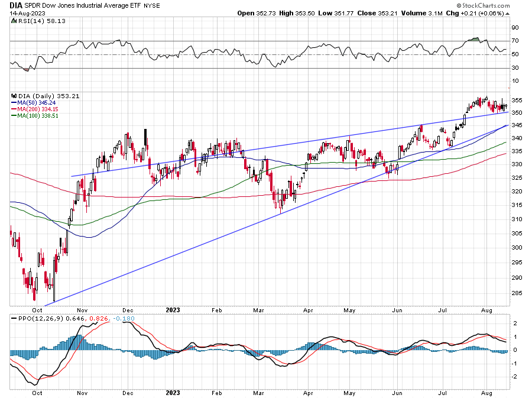This screenshot has height=398, width=532.
Task: Click the 10 level on the RSI axis
Action: tap(515, 81)
